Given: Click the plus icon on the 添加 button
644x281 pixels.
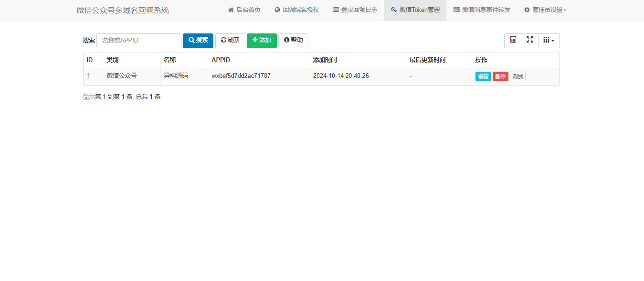Looking at the screenshot, I should click(255, 41).
